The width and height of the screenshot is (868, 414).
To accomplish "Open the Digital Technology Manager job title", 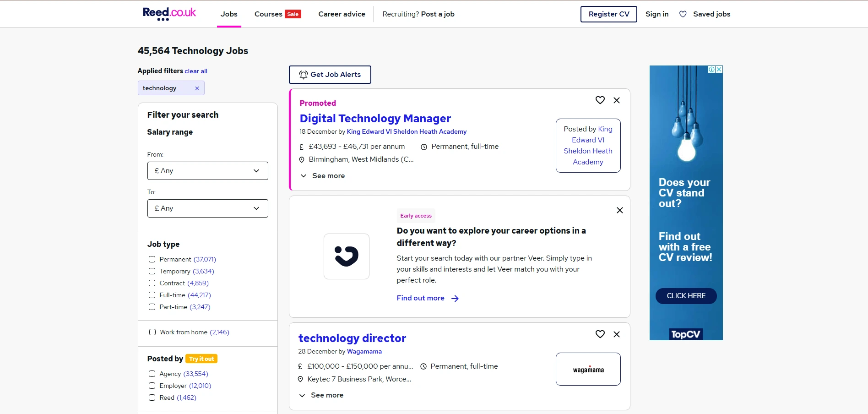I will point(375,119).
